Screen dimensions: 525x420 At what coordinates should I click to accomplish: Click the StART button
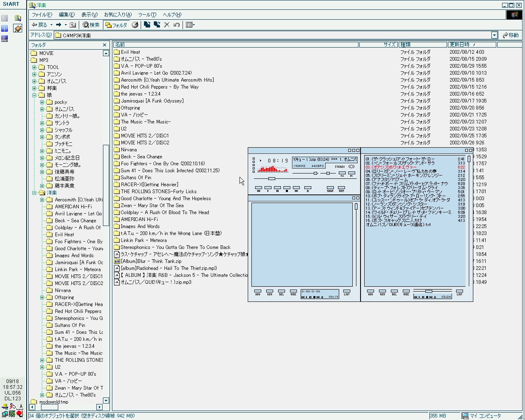click(x=11, y=4)
